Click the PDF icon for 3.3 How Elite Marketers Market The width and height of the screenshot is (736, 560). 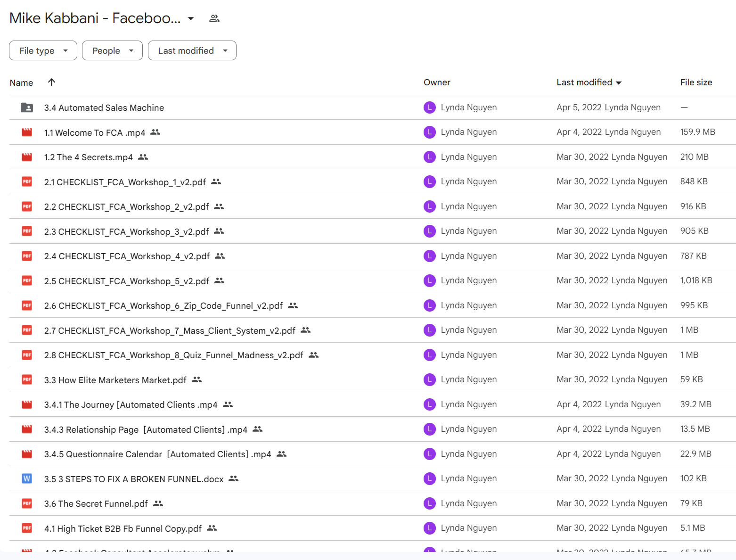[x=27, y=379]
